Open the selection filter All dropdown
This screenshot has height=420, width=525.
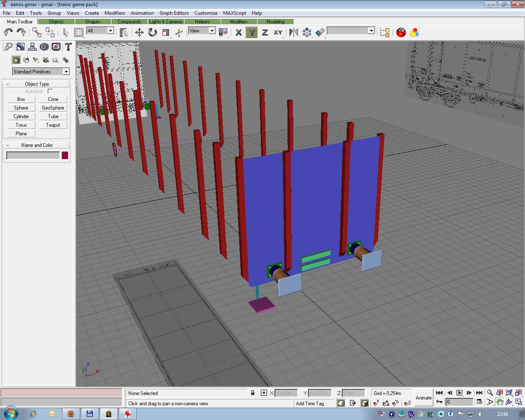tap(100, 31)
